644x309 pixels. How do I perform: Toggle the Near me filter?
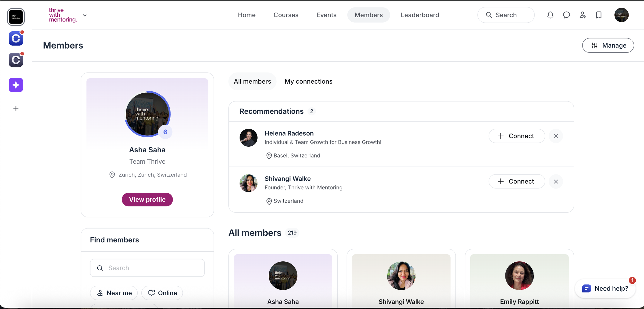(114, 293)
